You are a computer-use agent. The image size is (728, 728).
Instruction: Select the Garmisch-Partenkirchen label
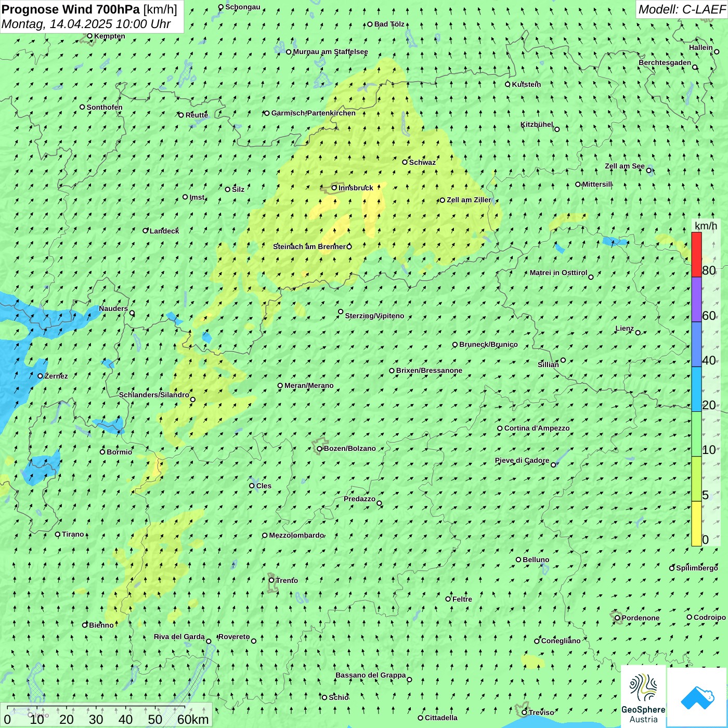tap(314, 113)
